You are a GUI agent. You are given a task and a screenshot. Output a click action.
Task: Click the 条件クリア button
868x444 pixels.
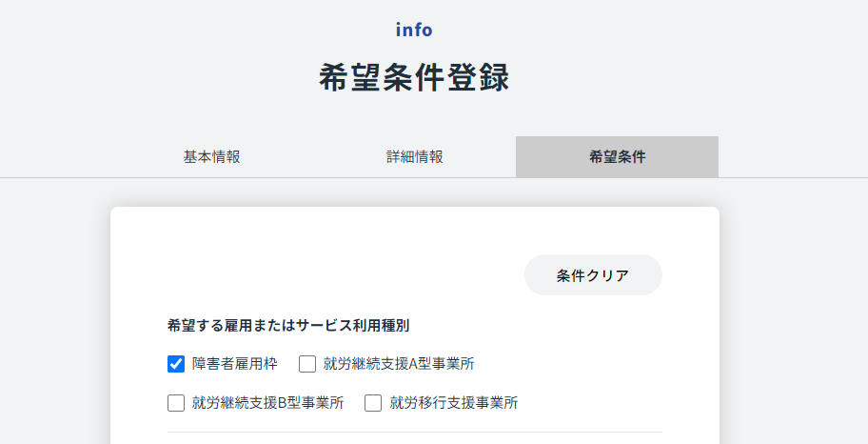[593, 275]
